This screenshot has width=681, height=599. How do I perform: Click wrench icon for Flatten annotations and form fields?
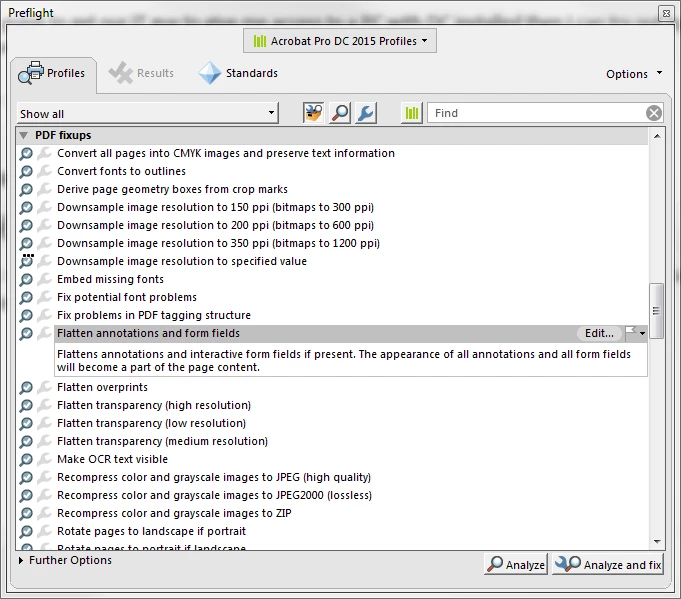tap(44, 333)
